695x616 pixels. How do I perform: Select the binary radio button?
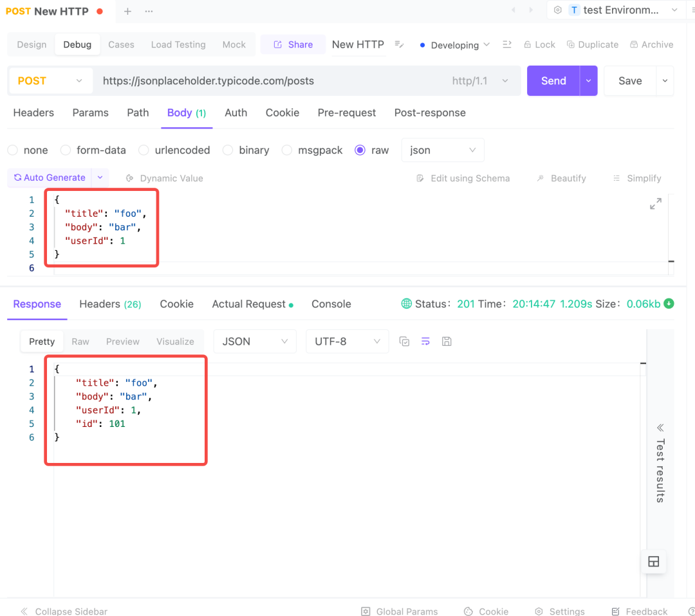pyautogui.click(x=228, y=150)
